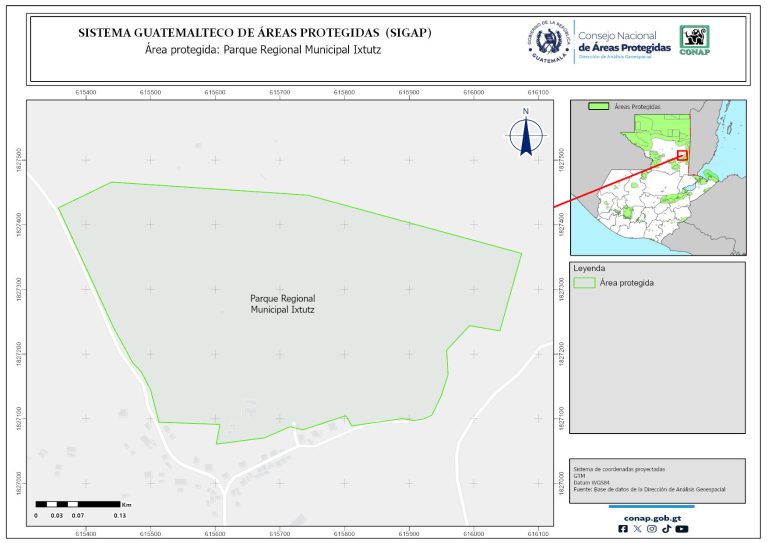The width and height of the screenshot is (768, 543).
Task: Click the Áreas Protegidas swatch in inset map
Action: coord(599,106)
